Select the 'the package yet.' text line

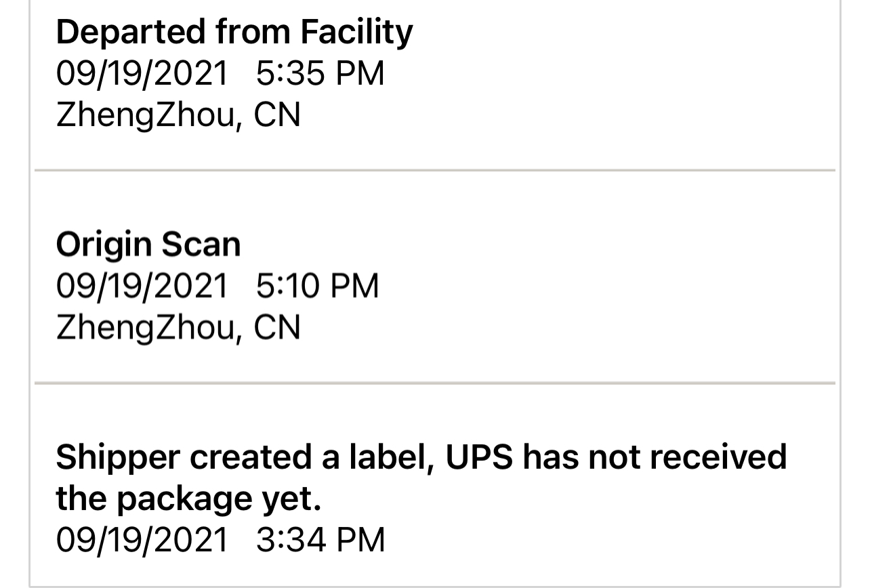point(188,499)
